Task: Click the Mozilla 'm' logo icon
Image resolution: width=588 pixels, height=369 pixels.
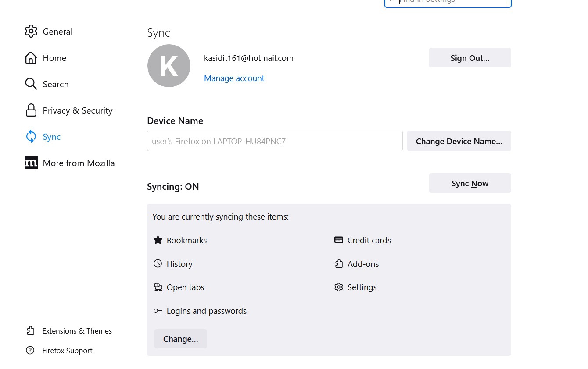Action: (x=31, y=163)
